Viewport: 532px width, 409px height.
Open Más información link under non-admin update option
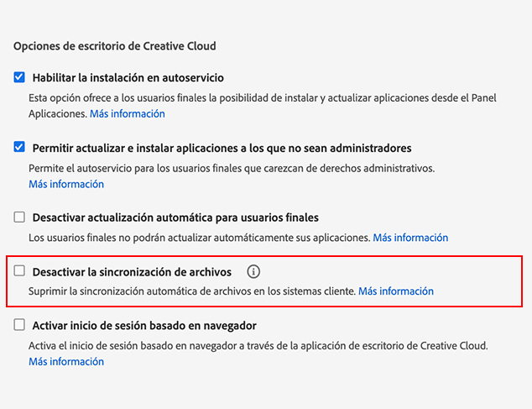66,184
